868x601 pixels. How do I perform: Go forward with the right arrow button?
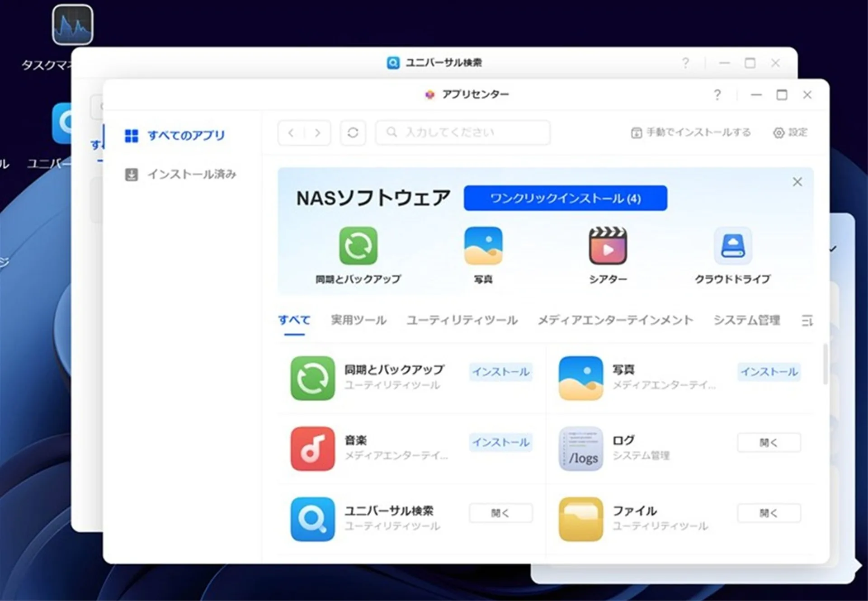(x=317, y=133)
